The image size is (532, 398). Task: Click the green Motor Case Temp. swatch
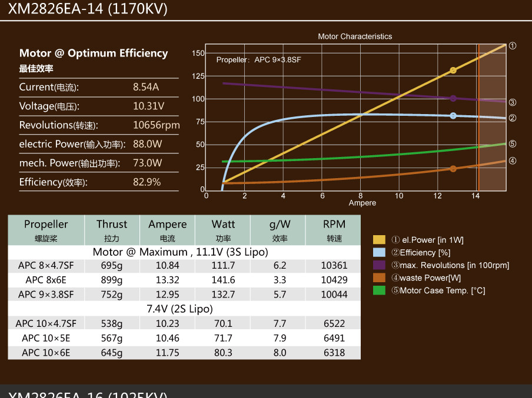click(x=379, y=290)
